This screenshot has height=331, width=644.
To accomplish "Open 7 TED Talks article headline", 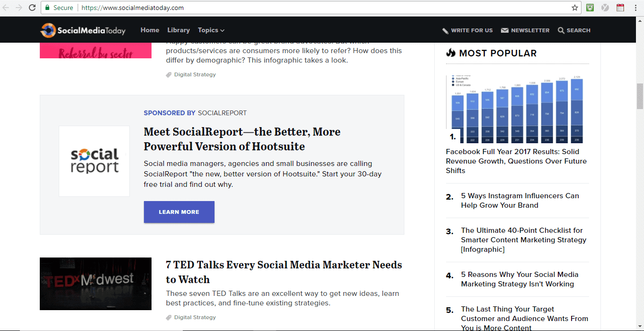I will pos(284,272).
